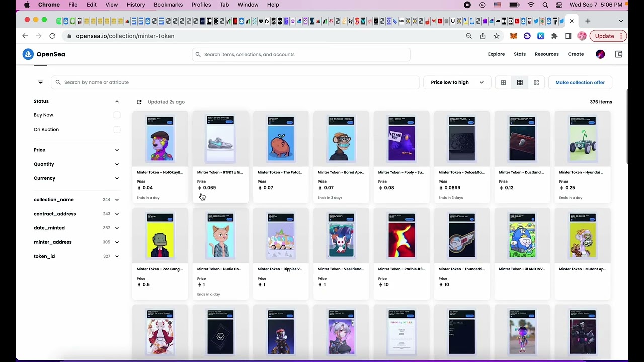Open the Create link

(576, 54)
